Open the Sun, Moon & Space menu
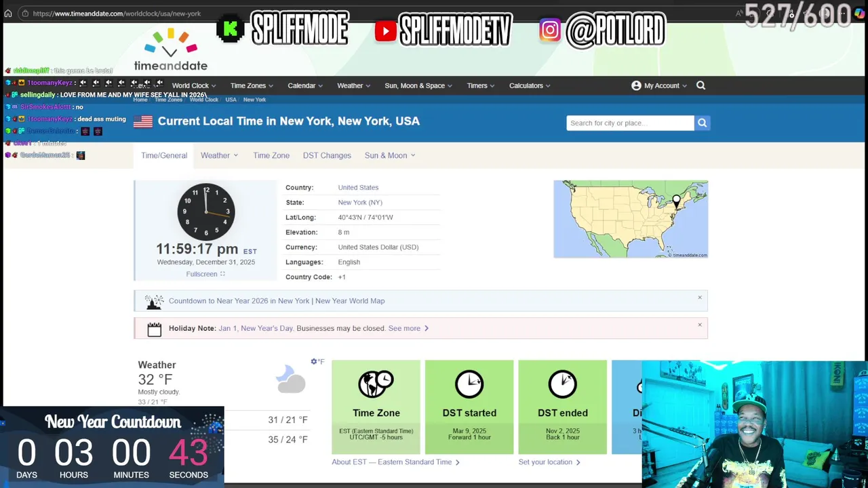The image size is (868, 488). pos(418,85)
